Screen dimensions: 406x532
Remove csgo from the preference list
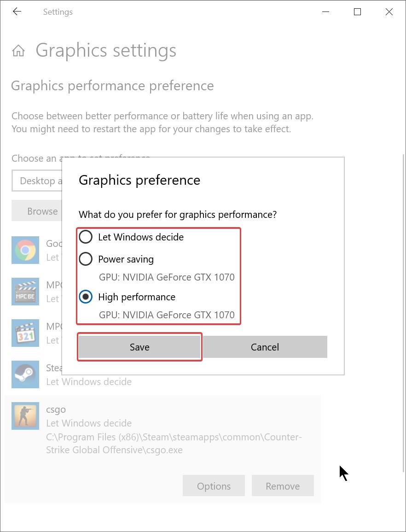tap(283, 485)
